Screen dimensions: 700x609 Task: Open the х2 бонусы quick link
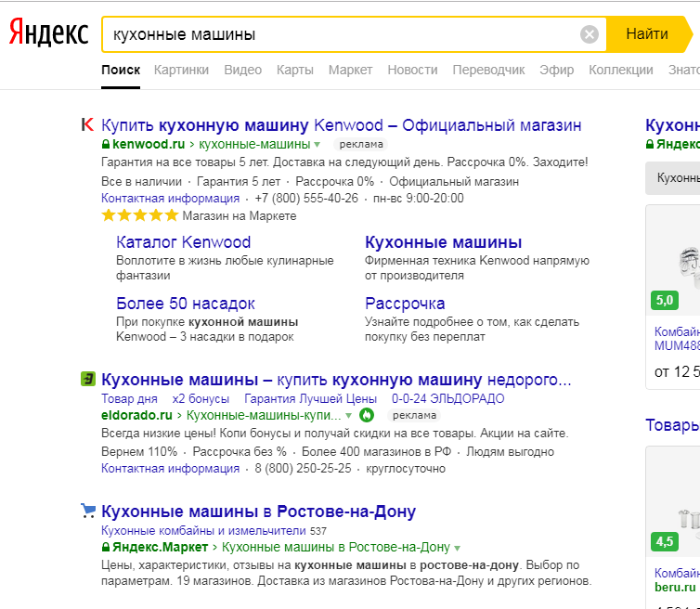click(201, 398)
